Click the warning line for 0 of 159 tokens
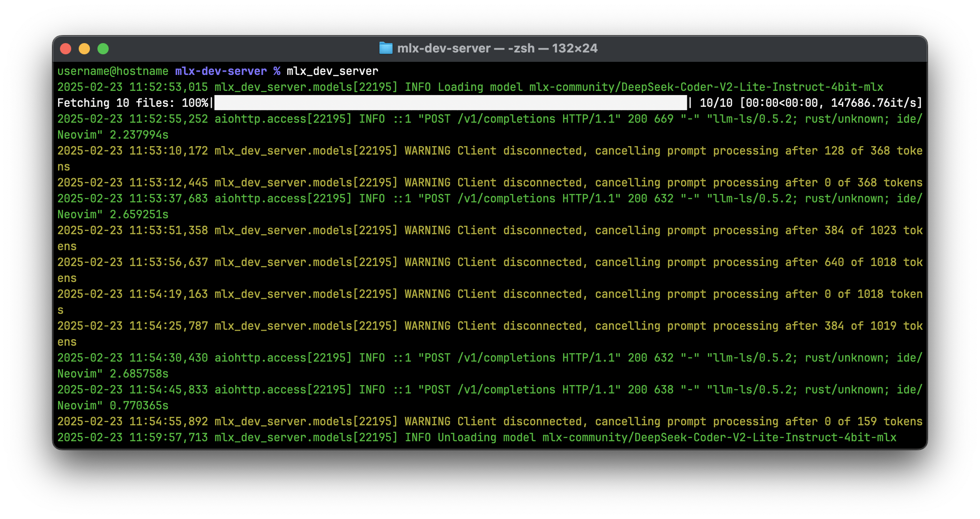The image size is (980, 519). [490, 422]
